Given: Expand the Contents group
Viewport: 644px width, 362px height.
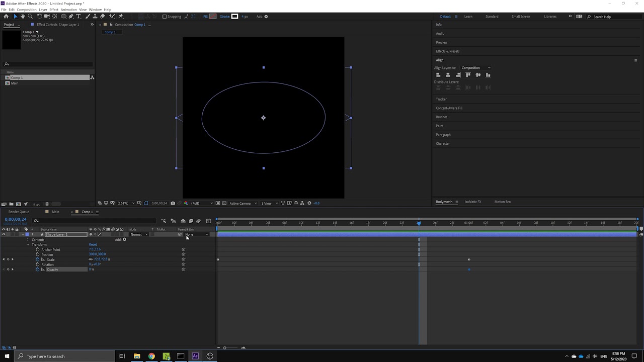Looking at the screenshot, I should [28, 240].
